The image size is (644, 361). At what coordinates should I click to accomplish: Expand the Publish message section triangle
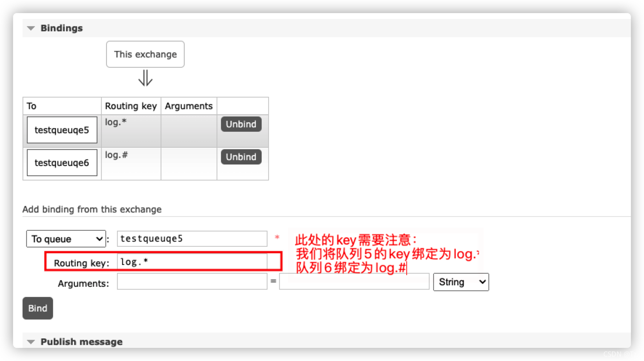click(31, 342)
